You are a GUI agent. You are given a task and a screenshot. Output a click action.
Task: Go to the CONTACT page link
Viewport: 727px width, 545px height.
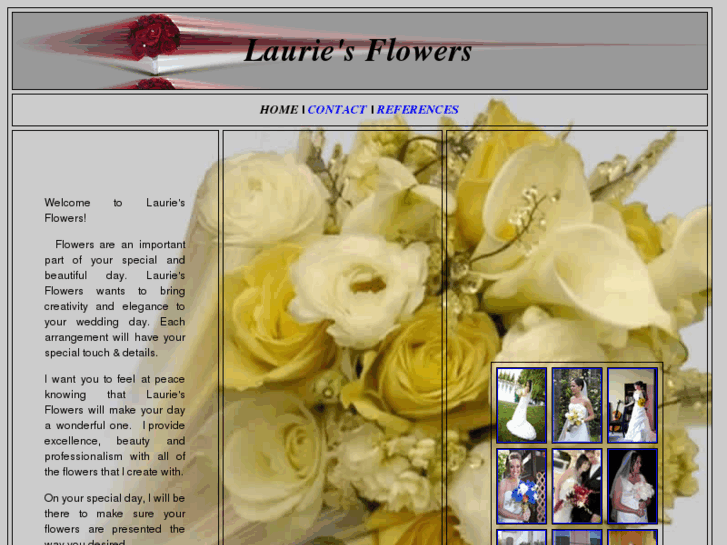[337, 109]
